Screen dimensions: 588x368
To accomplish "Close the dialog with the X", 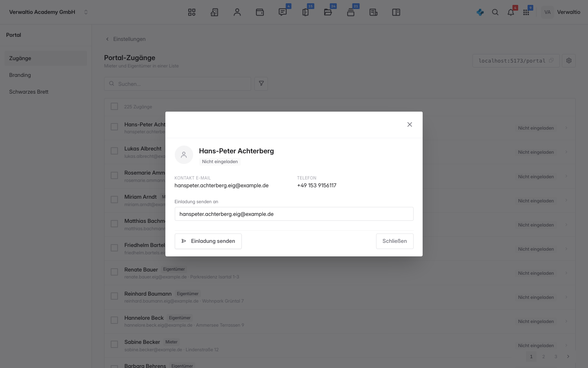I will (x=410, y=124).
